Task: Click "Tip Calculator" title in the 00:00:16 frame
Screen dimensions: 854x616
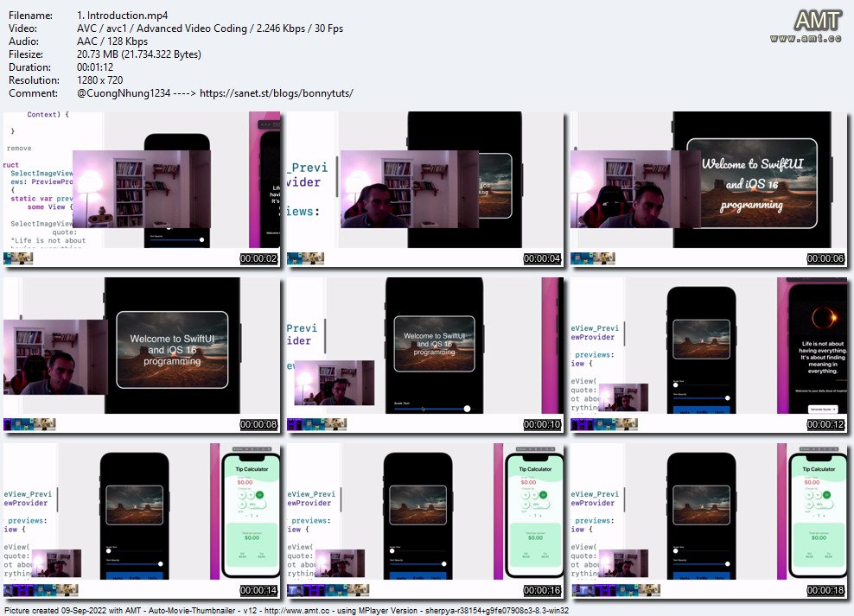Action: tap(535, 469)
